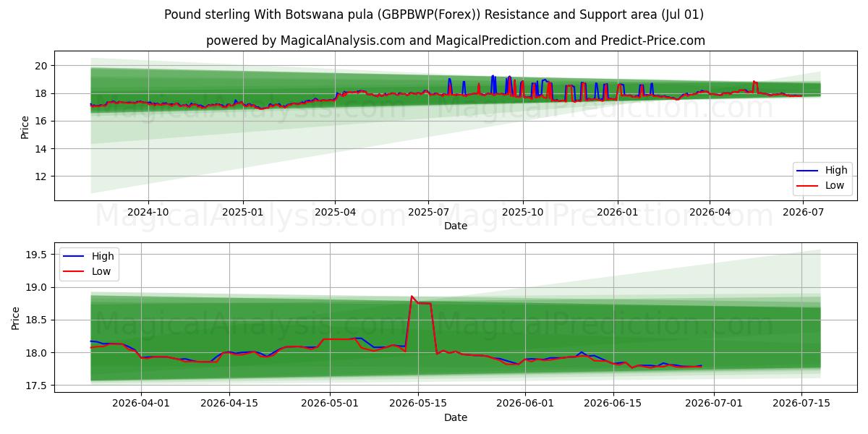Click the '2026-01' x-axis label in the top chart

617,211
